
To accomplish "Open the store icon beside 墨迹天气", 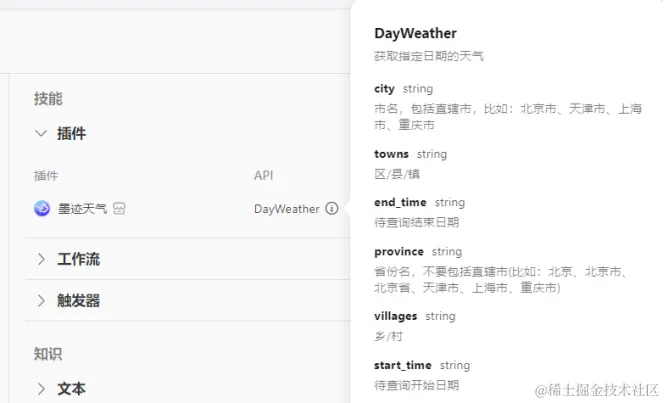I will tap(119, 208).
